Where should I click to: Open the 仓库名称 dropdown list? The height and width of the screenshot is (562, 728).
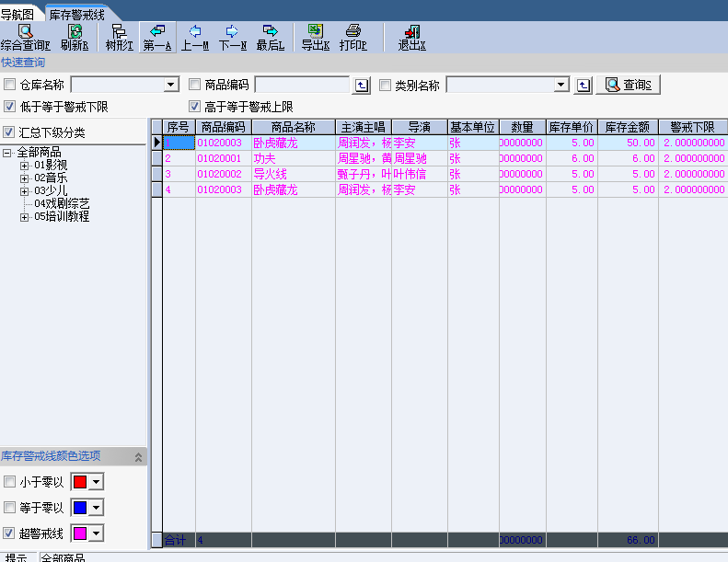click(171, 86)
